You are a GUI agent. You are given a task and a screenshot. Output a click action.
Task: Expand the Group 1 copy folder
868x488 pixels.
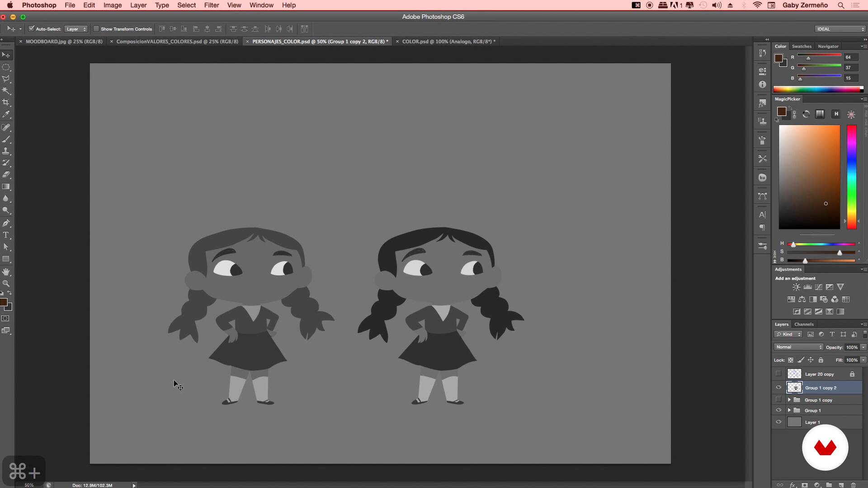[789, 400]
